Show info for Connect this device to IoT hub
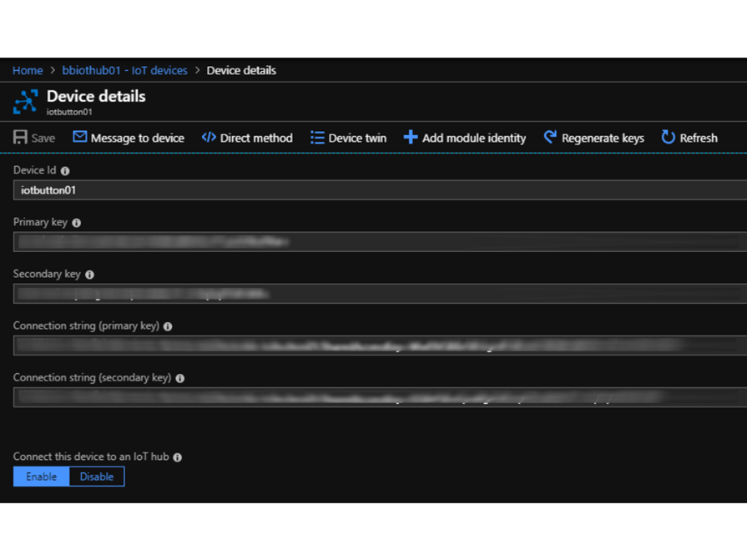This screenshot has width=747, height=560. [177, 457]
